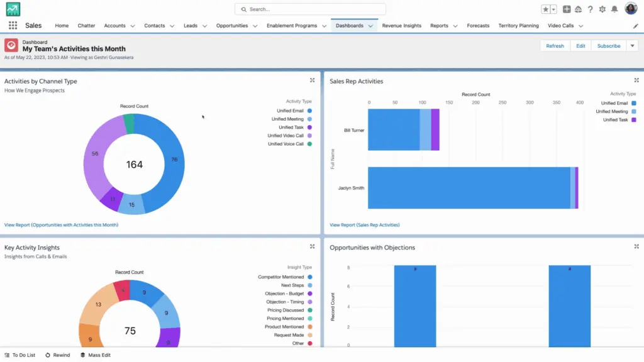
Task: Open the Guidance Center icon
Action: tap(579, 9)
